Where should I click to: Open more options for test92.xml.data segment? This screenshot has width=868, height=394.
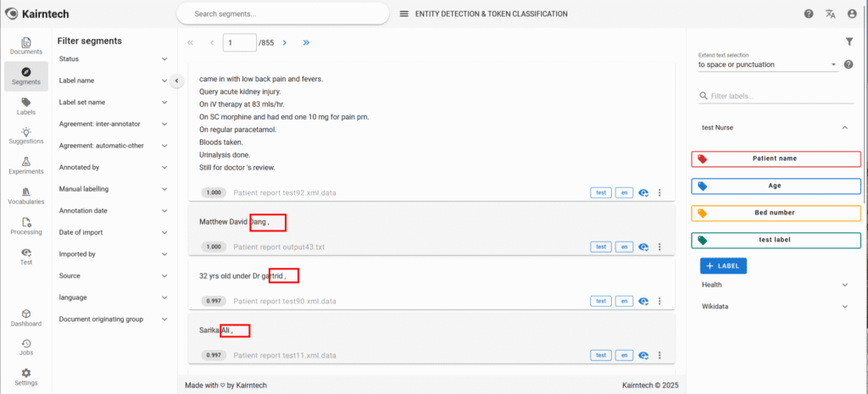click(659, 192)
